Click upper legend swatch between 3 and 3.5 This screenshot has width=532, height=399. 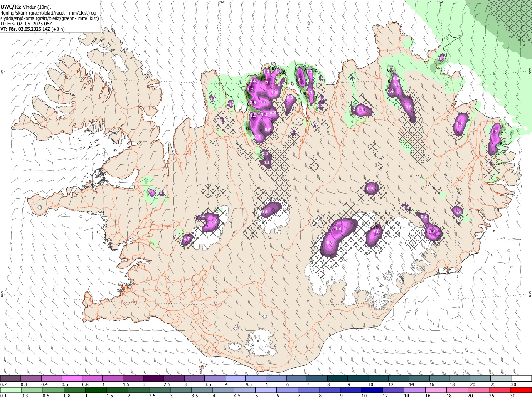point(194,379)
